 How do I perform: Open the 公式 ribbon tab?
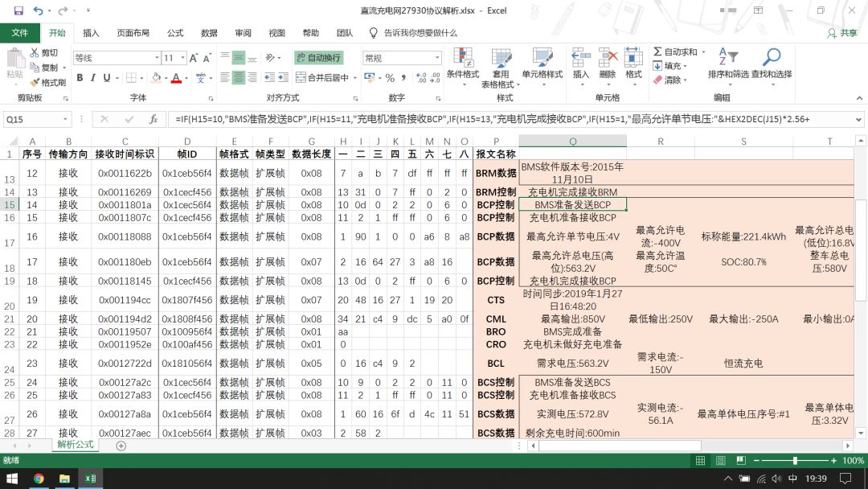174,33
